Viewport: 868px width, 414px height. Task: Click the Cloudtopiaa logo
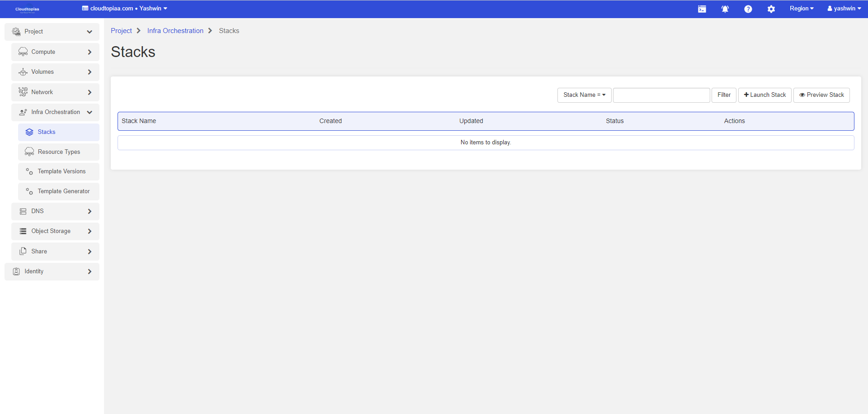click(x=27, y=9)
